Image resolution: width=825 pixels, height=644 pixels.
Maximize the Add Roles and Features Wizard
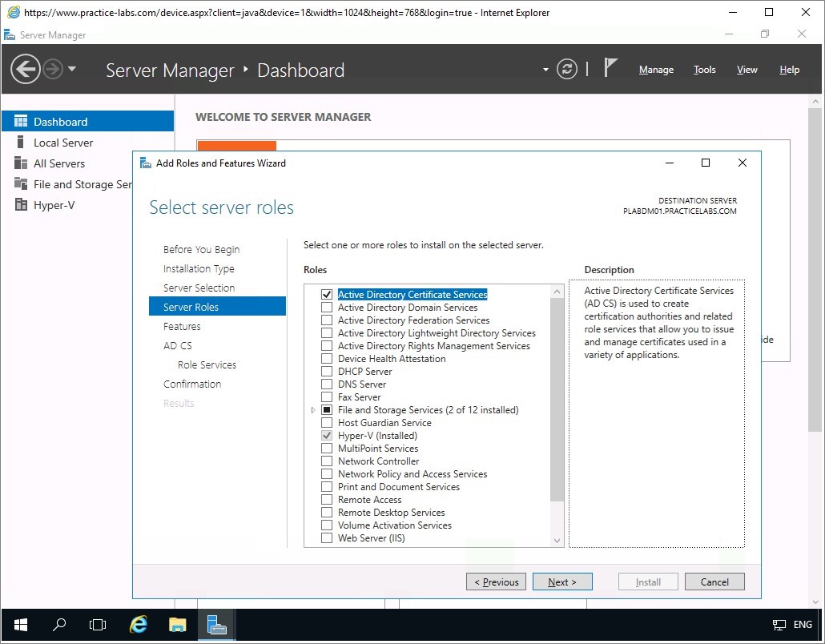706,163
